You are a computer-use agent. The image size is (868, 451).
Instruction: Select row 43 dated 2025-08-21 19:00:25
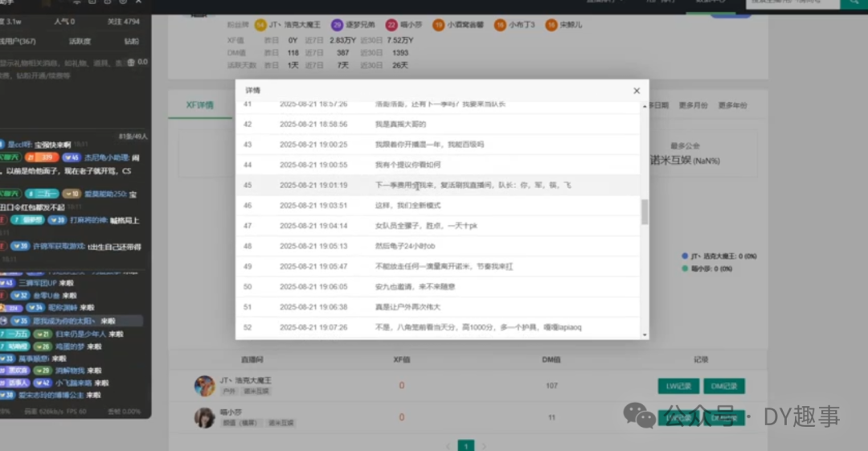pyautogui.click(x=437, y=145)
